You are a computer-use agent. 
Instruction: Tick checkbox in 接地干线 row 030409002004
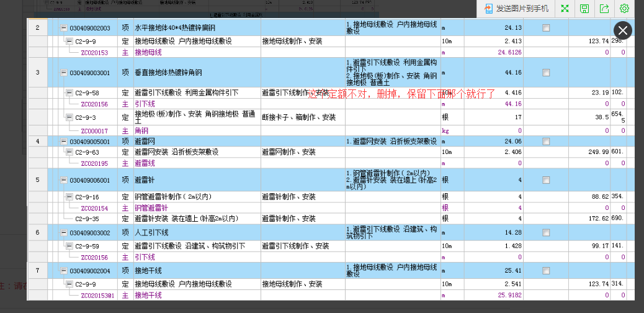click(546, 271)
